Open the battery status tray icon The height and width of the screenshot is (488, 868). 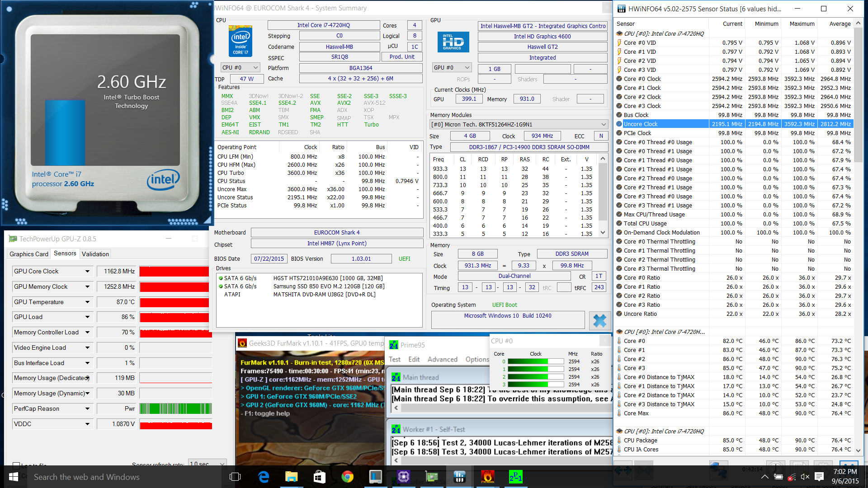coord(778,477)
